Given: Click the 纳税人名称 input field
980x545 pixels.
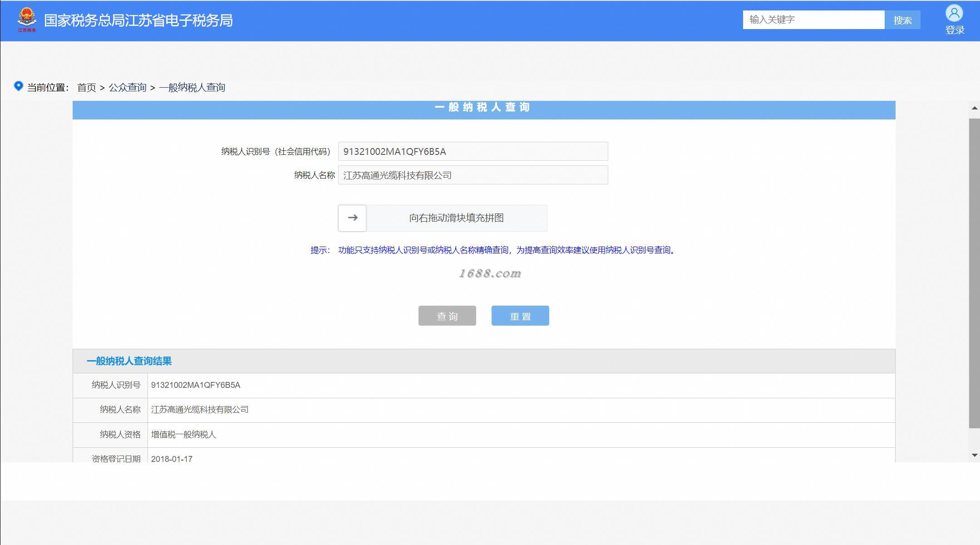Looking at the screenshot, I should pos(473,175).
